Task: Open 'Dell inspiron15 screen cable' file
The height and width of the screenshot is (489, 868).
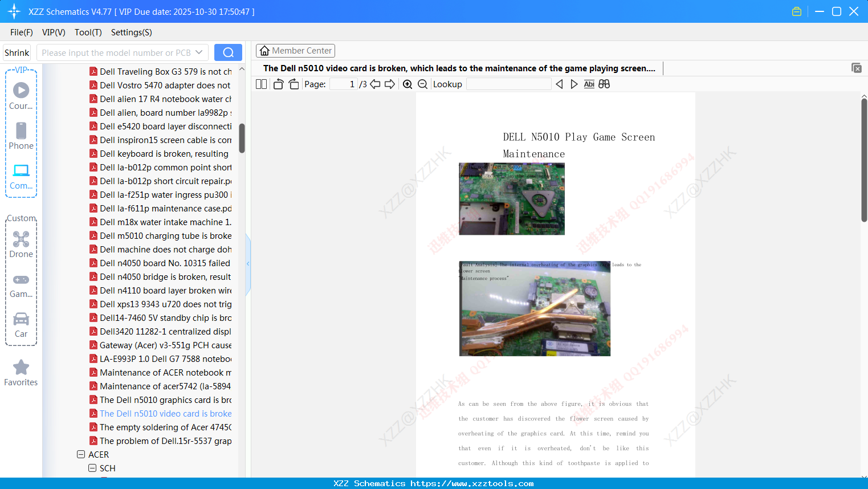Action: coord(161,140)
